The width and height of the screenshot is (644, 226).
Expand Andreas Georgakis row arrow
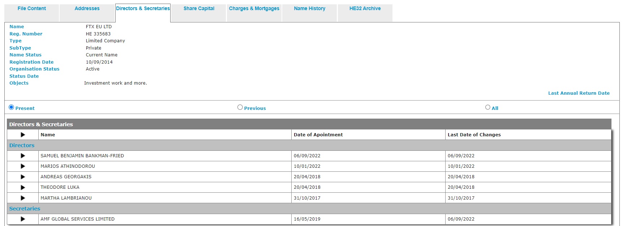[x=23, y=177]
